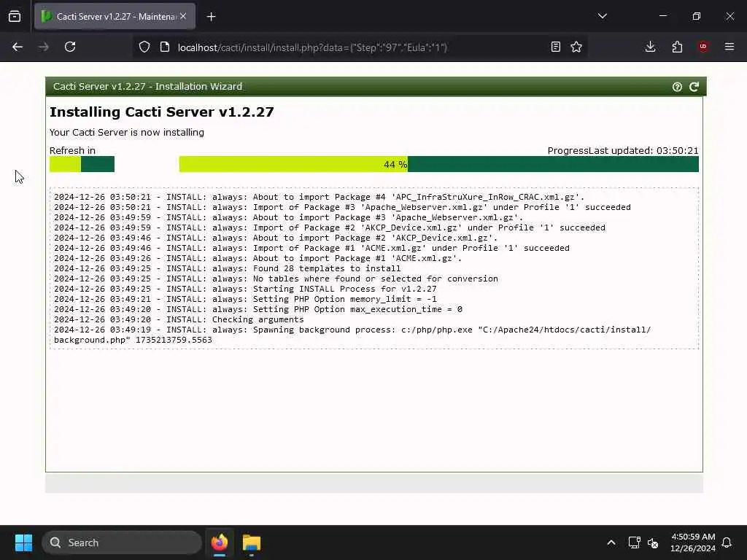This screenshot has height=560, width=747.
Task: Minimize the Firefox window
Action: pos(662,16)
